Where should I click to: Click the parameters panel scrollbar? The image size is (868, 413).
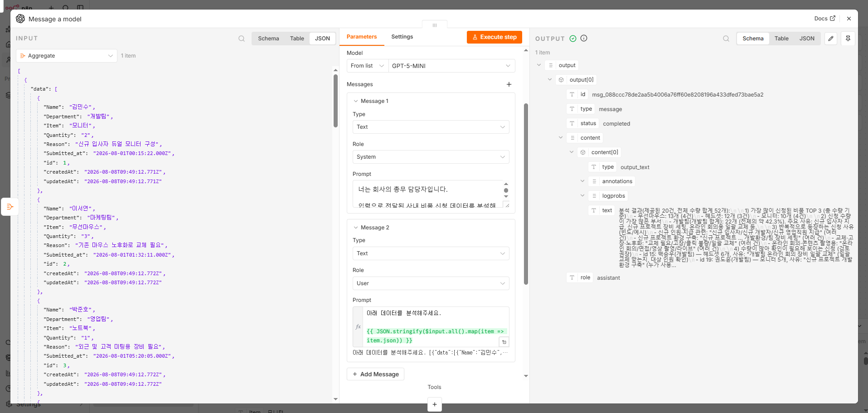tap(526, 194)
